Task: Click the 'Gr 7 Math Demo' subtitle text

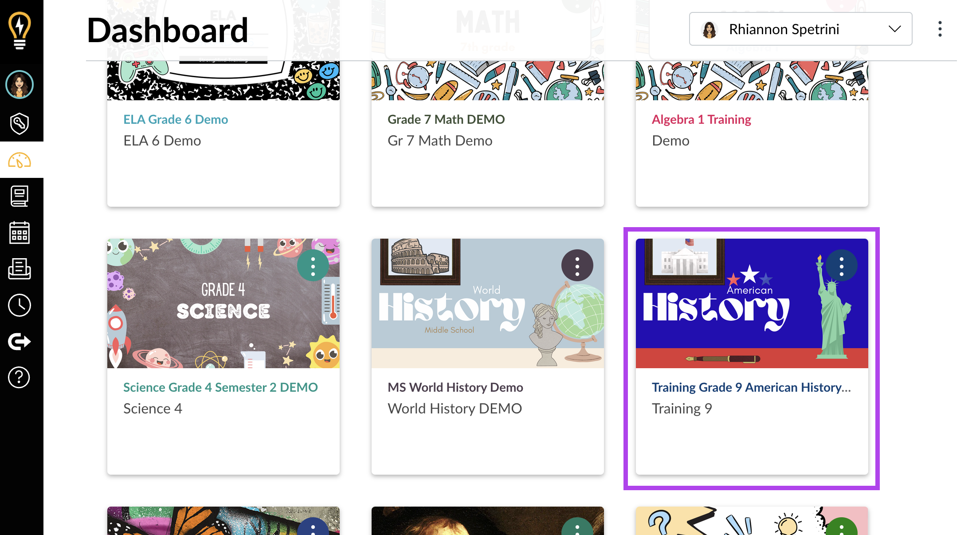Action: click(x=440, y=141)
